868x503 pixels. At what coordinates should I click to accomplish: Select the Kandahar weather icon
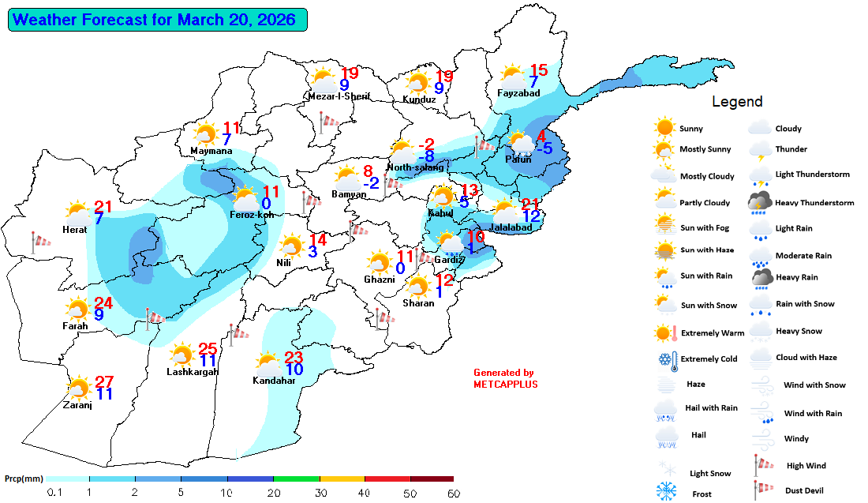pyautogui.click(x=269, y=364)
